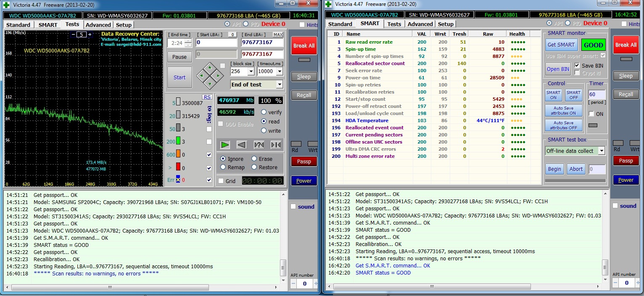Image resolution: width=644 pixels, height=296 pixels.
Task: Click the random-access '?' butterfly seek icon
Action: (x=259, y=145)
